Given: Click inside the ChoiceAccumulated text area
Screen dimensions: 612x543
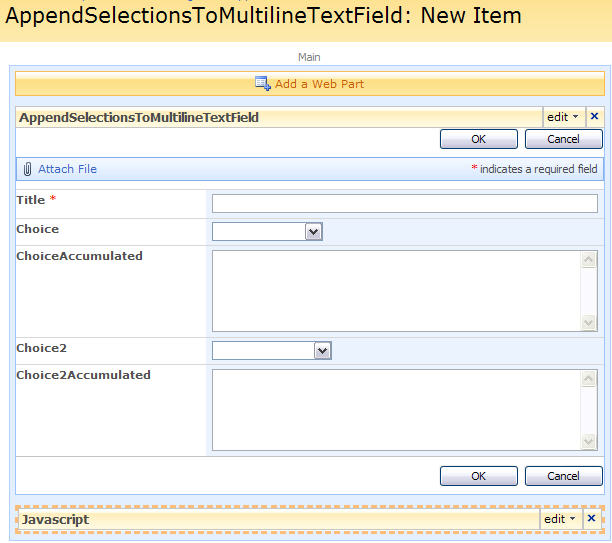Looking at the screenshot, I should pos(397,291).
